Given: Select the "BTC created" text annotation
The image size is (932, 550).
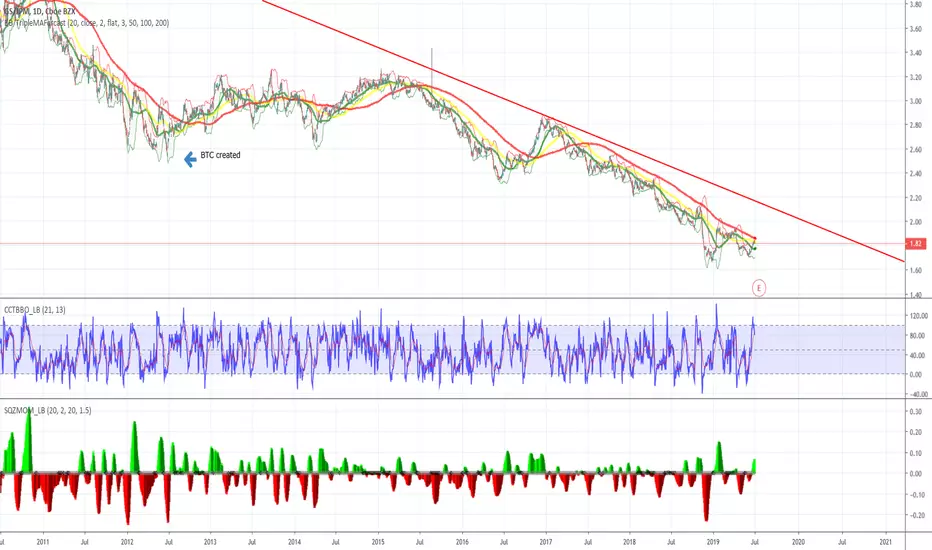Looking at the screenshot, I should (x=221, y=155).
